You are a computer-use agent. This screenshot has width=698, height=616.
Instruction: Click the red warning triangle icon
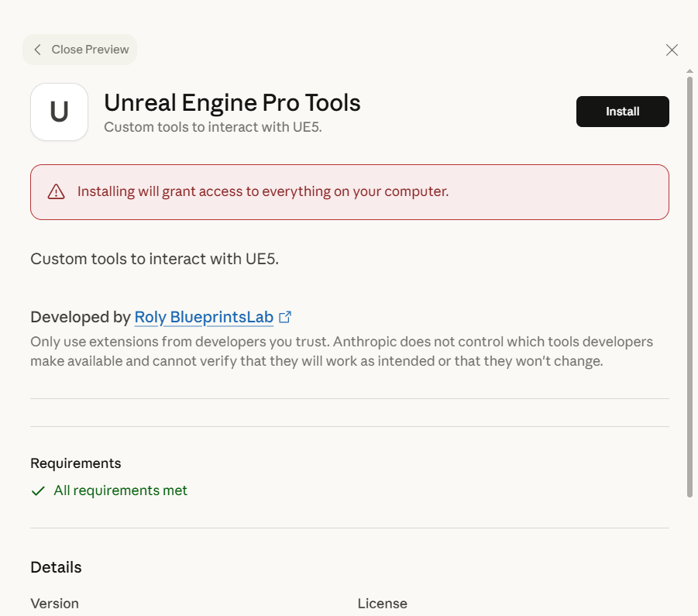(57, 192)
